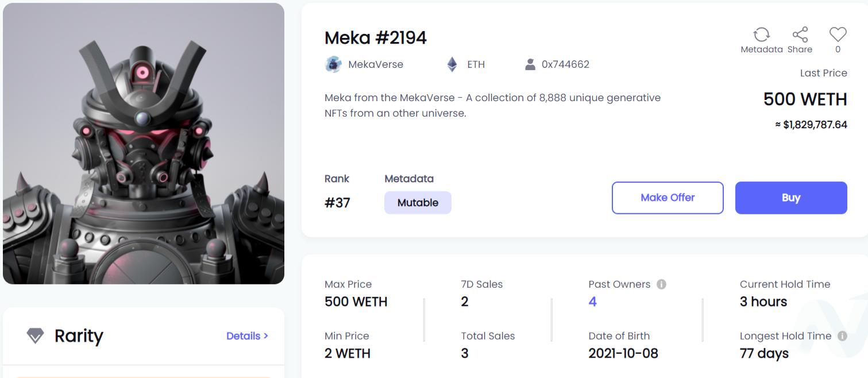Click the heart counter showing 0
Image resolution: width=868 pixels, height=378 pixels.
837,49
